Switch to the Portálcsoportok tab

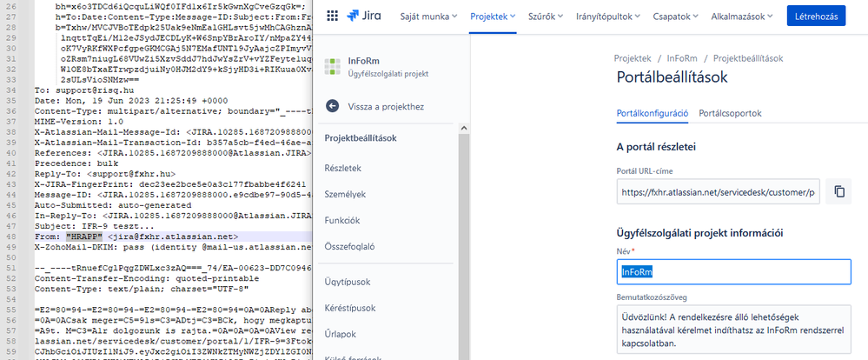pos(730,113)
